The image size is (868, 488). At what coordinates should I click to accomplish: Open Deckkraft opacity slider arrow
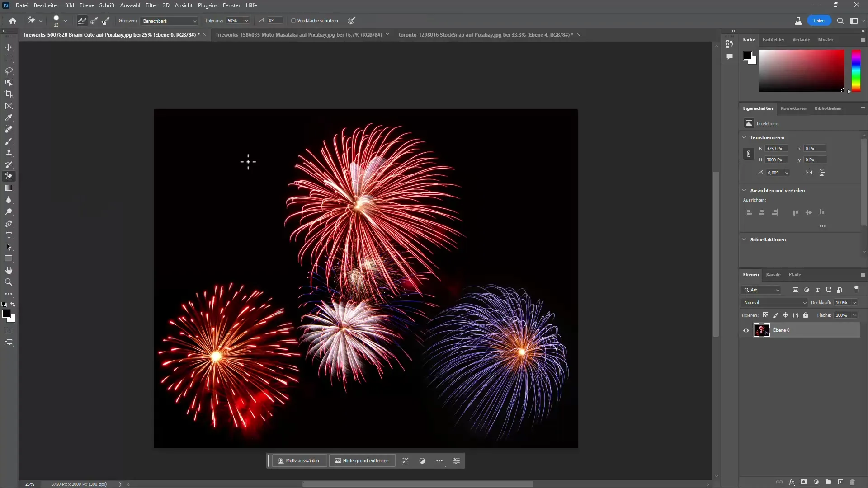[854, 302]
